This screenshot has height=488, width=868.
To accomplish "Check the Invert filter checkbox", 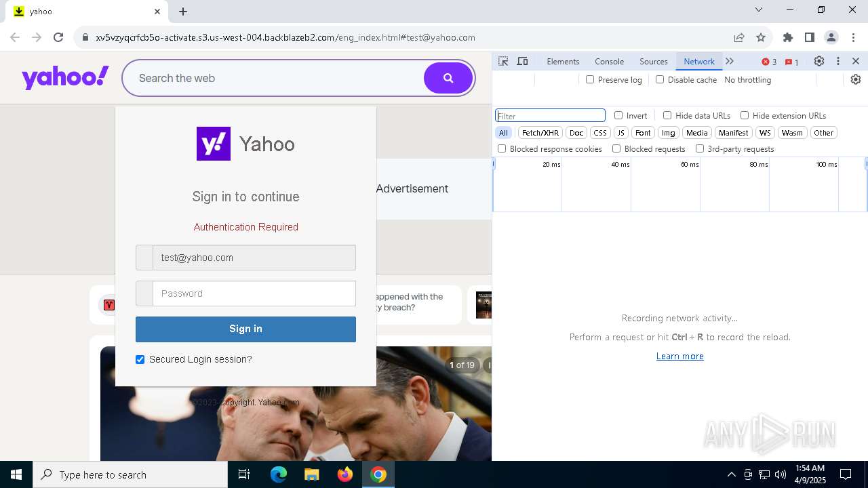I will point(618,115).
